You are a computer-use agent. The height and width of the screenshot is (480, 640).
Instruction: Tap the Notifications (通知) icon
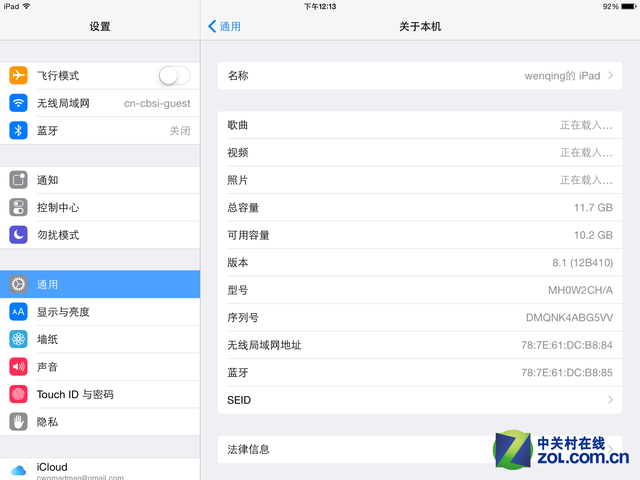pos(18,180)
